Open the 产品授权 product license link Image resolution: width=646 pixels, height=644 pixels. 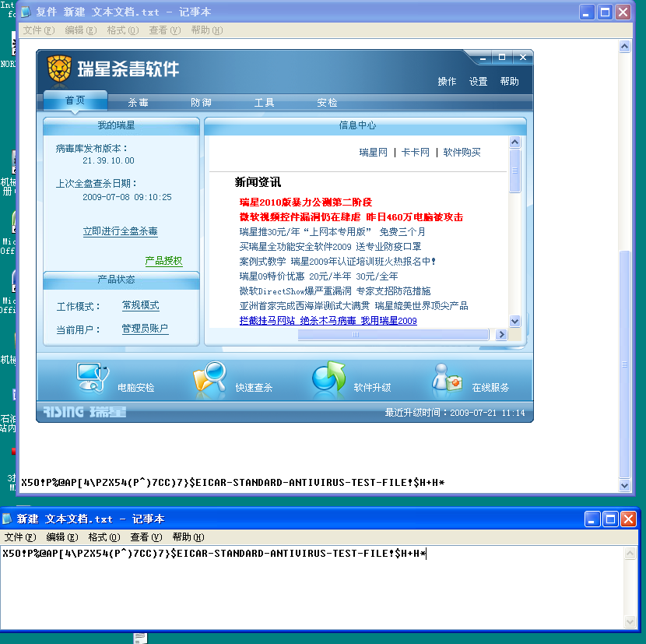click(x=163, y=261)
